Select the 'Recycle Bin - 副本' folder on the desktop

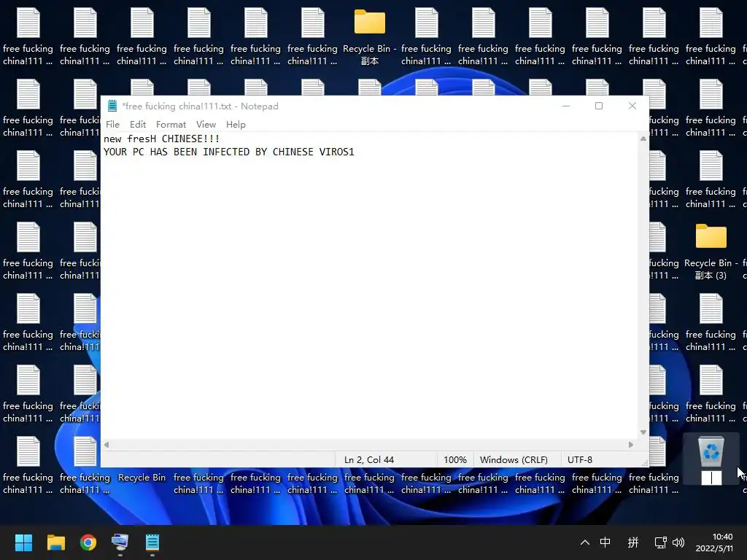370,37
